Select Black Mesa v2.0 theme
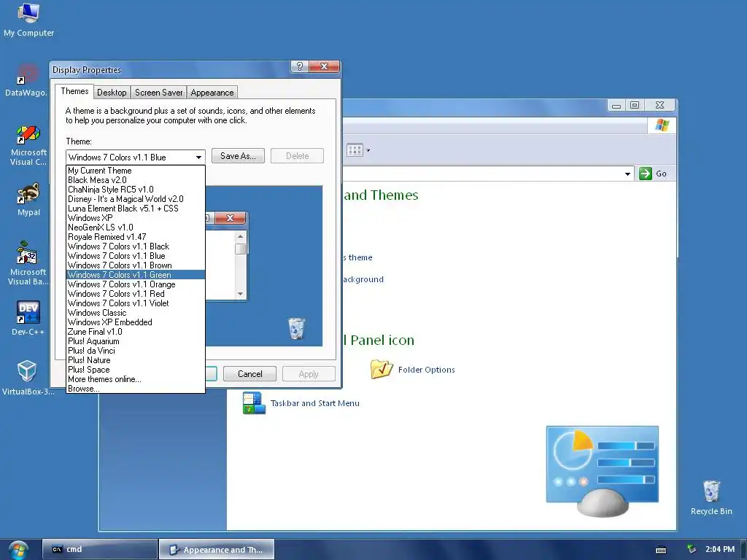This screenshot has width=747, height=560. 136,180
